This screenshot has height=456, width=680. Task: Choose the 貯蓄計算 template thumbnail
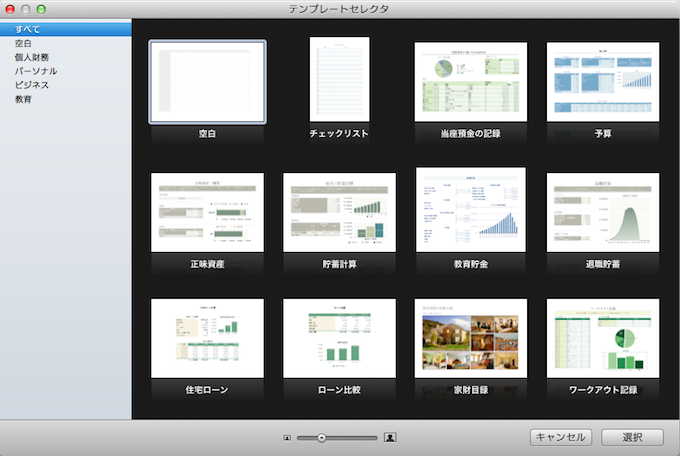[340, 213]
